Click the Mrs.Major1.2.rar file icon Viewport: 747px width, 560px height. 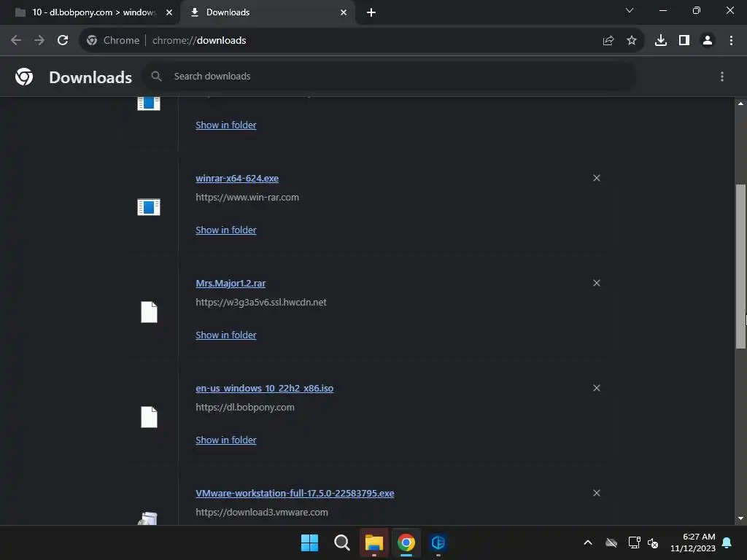tap(149, 312)
